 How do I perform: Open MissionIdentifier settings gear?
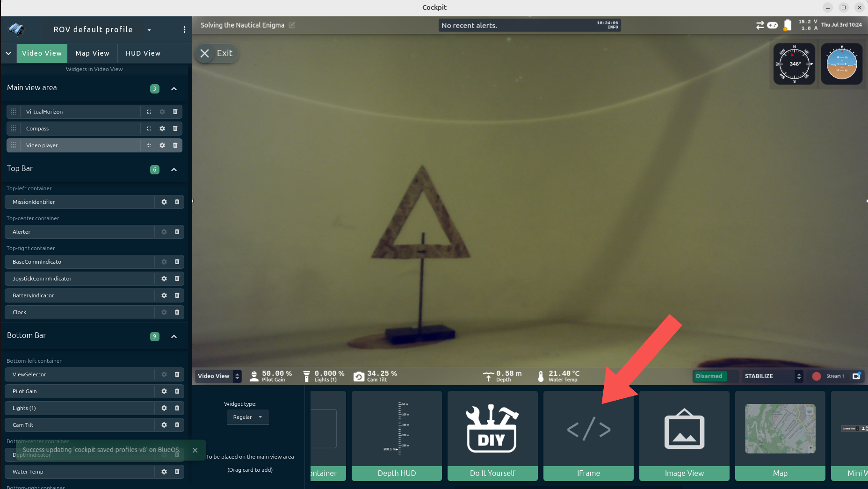[164, 202]
